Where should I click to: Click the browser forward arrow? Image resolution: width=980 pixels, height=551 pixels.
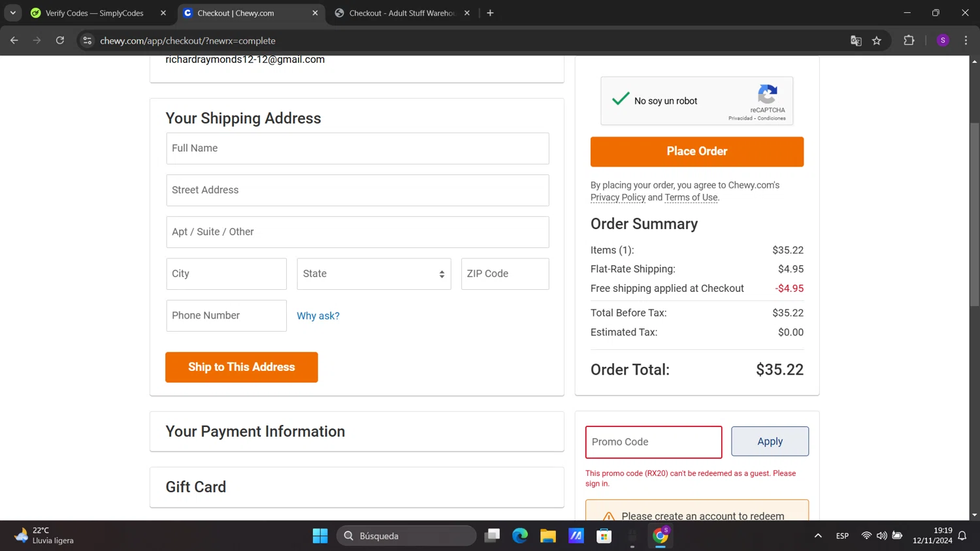tap(37, 40)
